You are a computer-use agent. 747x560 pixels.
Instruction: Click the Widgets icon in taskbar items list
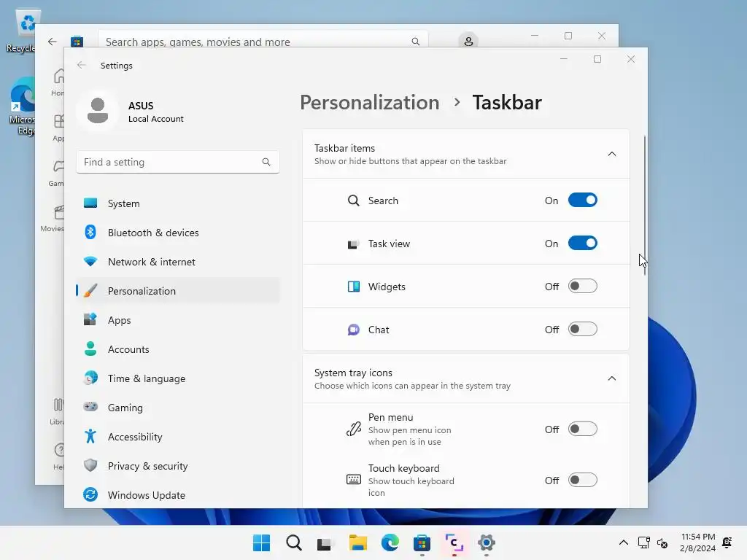pos(354,286)
